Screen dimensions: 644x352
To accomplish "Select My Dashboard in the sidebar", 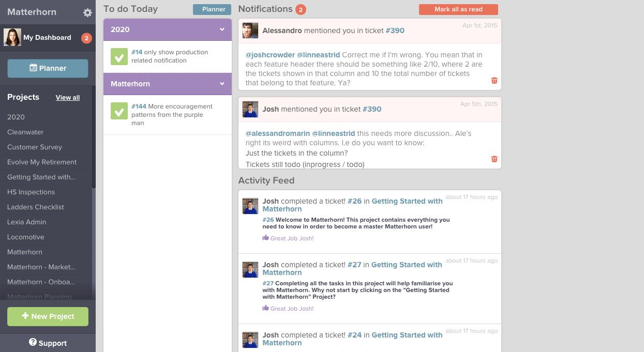I will pos(47,37).
